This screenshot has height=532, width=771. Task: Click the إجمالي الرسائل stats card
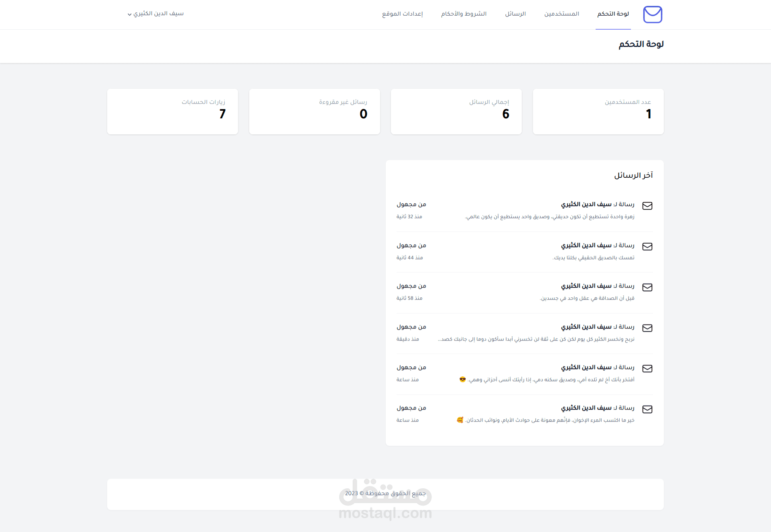click(x=456, y=112)
